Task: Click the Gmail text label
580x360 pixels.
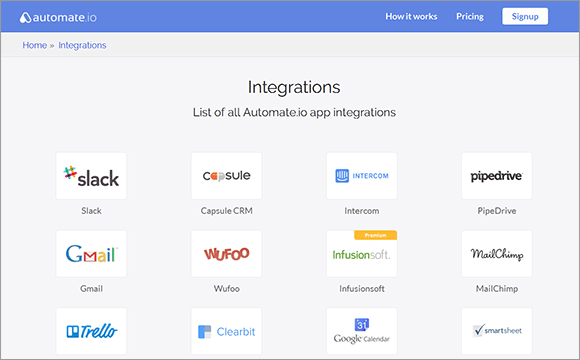Action: [91, 289]
